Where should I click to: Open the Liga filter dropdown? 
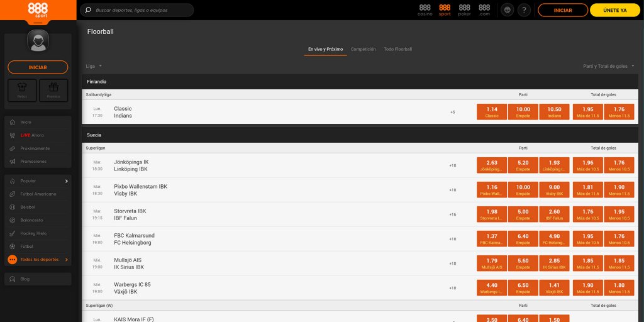click(x=94, y=66)
